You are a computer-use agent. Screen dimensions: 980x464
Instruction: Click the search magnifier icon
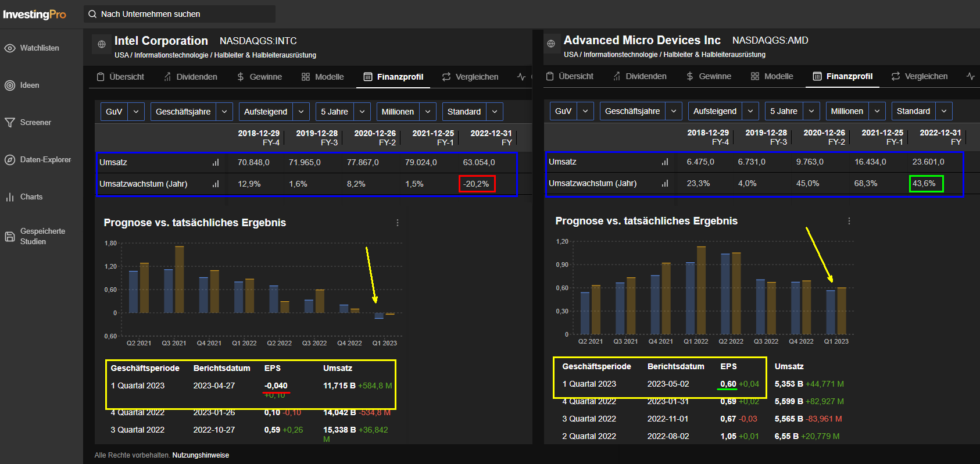coord(92,14)
